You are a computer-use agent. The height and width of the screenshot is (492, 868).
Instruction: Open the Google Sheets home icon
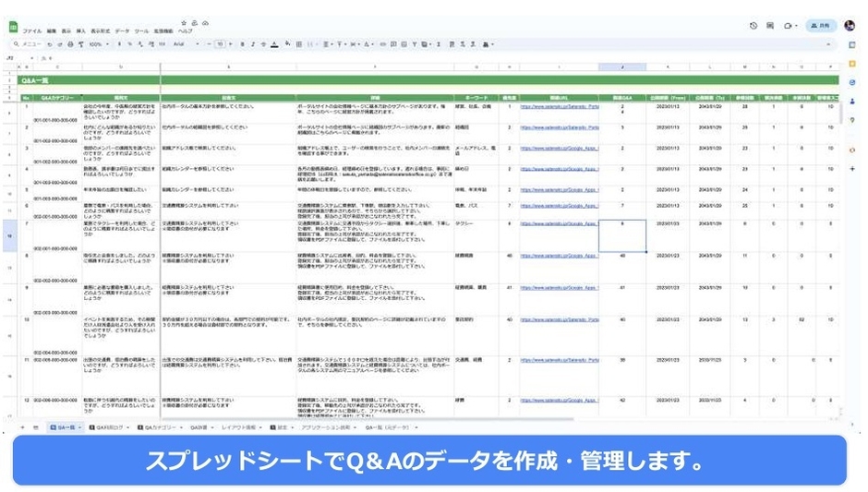click(x=13, y=27)
